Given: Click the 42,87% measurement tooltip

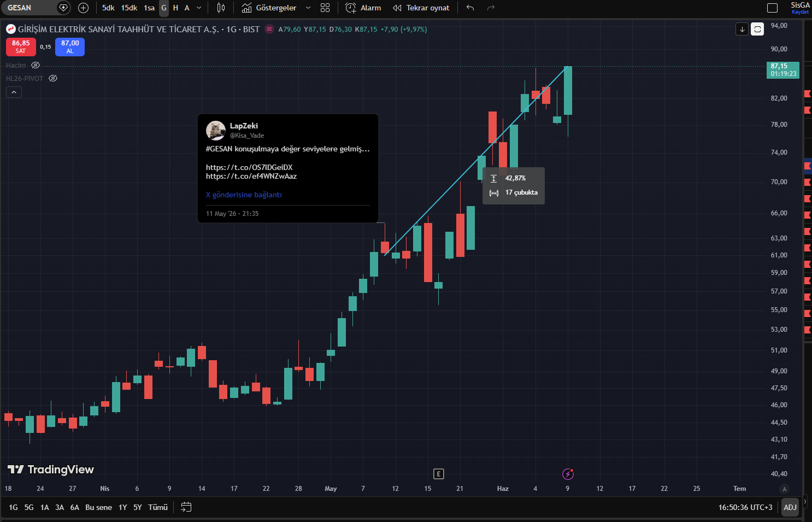Looking at the screenshot, I should (x=514, y=186).
